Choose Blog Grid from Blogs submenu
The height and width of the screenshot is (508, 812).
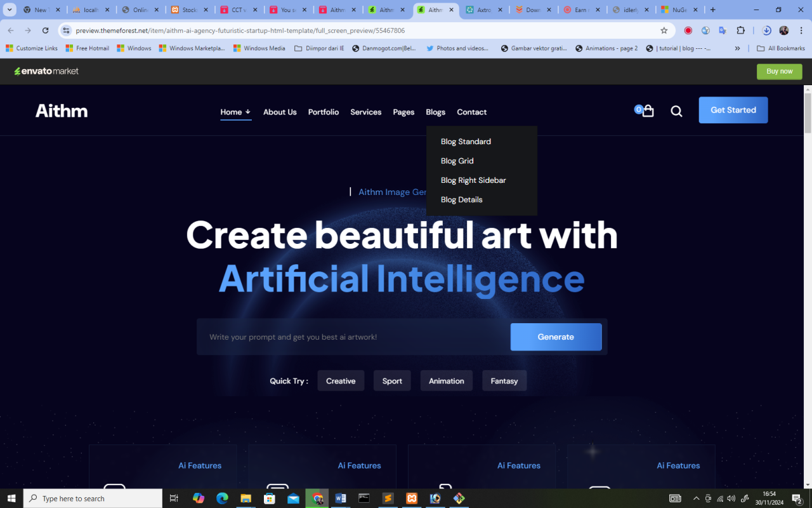(x=457, y=161)
